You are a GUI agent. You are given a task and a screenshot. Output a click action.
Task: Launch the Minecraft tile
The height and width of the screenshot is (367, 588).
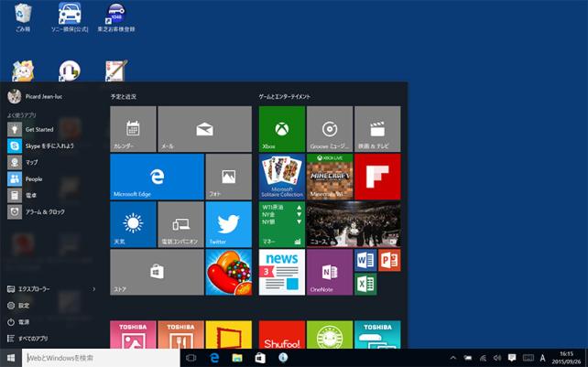click(330, 177)
